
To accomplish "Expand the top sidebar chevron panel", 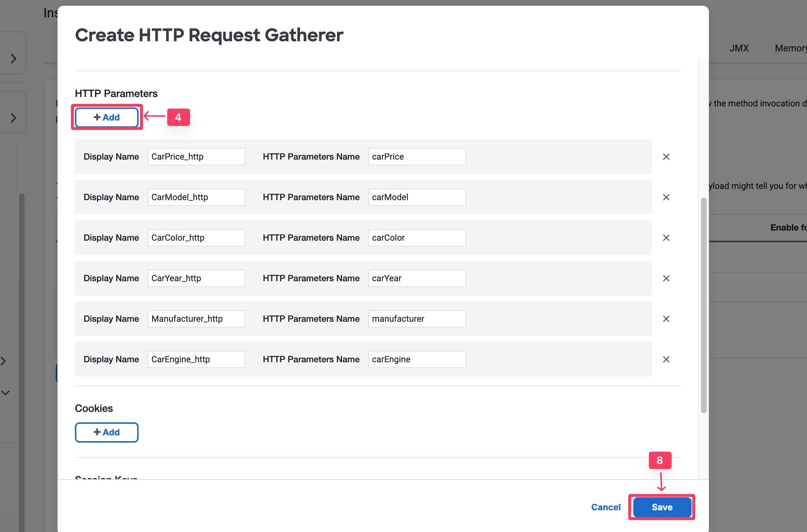I will point(13,59).
